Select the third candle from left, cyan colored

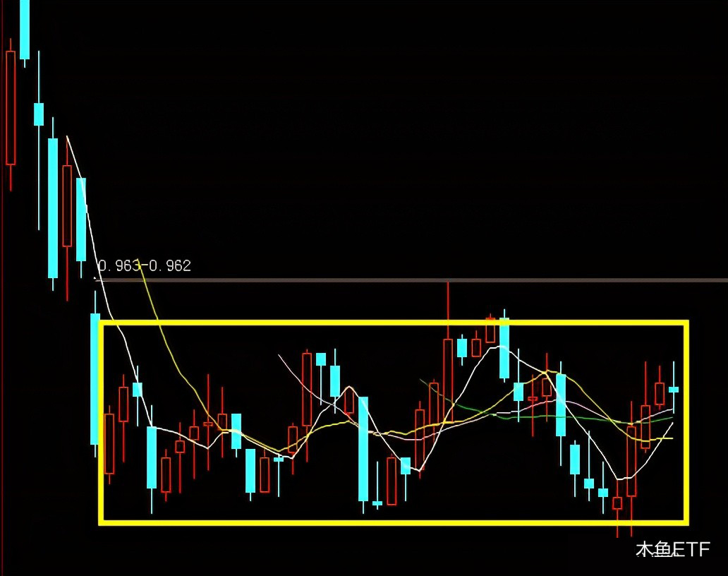(39, 114)
